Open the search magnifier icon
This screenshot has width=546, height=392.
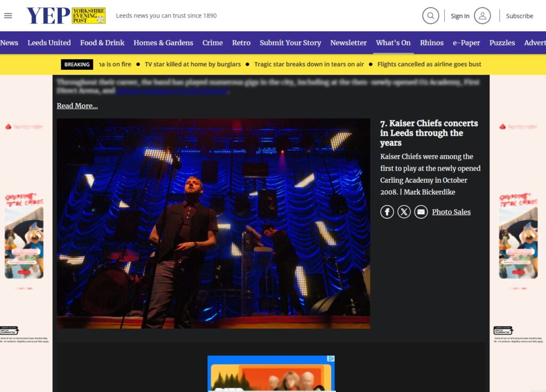(x=430, y=15)
